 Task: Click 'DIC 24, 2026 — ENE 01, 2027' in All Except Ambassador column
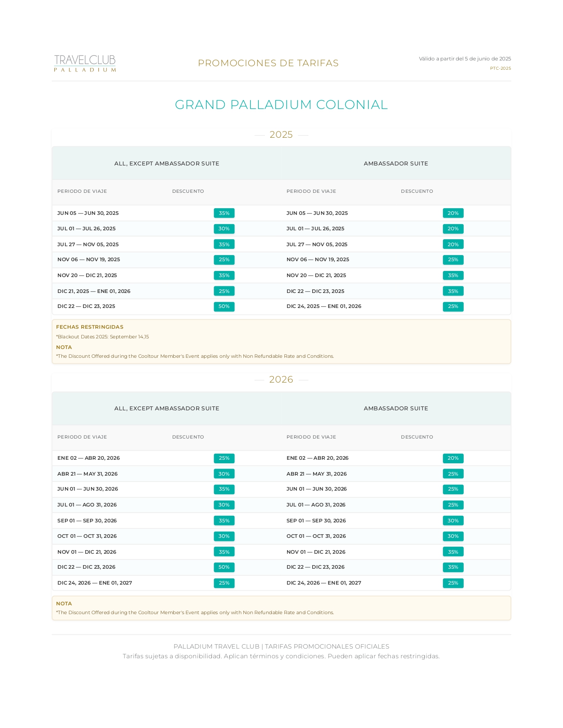click(x=94, y=583)
